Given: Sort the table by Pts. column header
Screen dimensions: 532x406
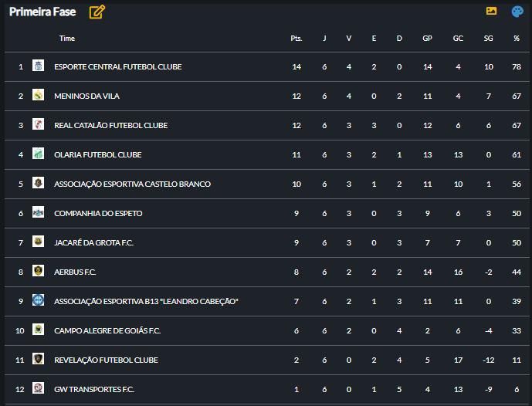Looking at the screenshot, I should (x=296, y=38).
